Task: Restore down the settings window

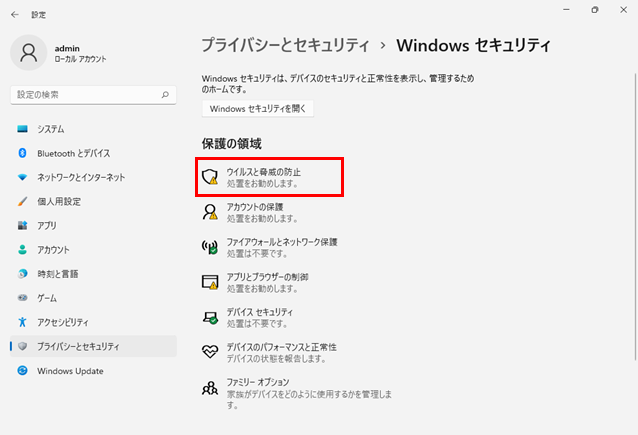Action: point(595,10)
